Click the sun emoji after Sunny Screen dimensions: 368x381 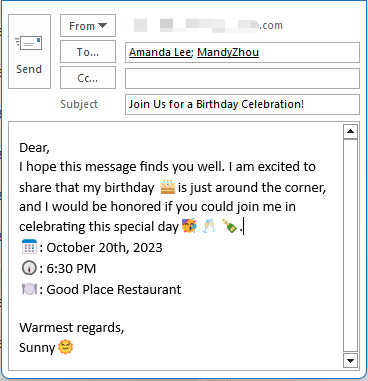click(66, 347)
